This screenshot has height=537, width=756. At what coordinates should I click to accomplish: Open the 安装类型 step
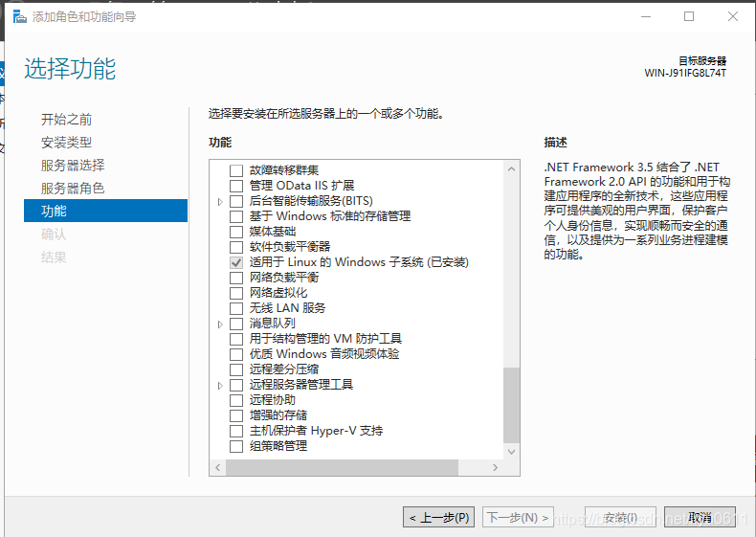67,143
